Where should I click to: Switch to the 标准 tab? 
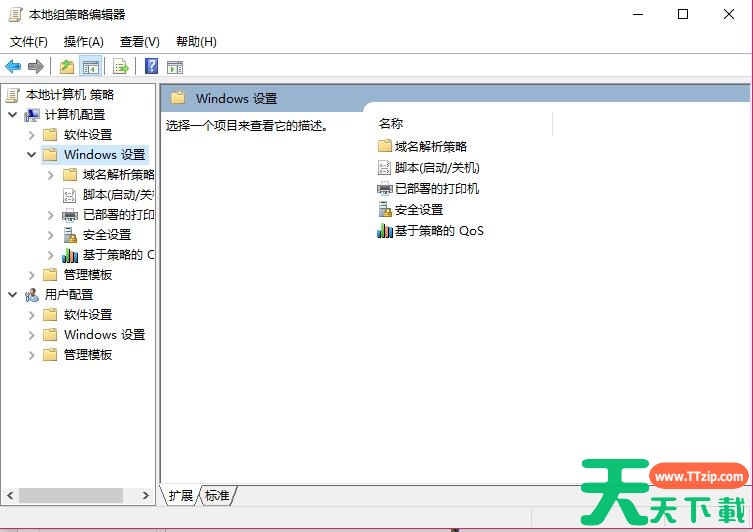216,496
